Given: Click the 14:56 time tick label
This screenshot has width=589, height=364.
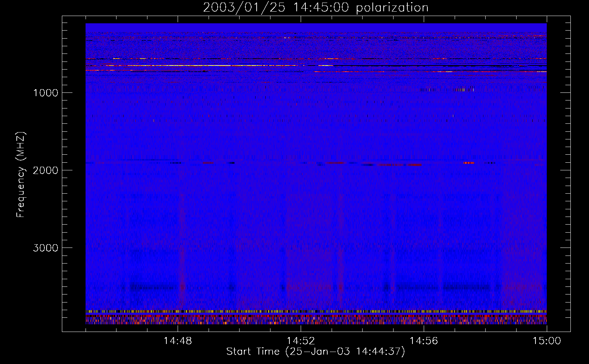Looking at the screenshot, I should click(424, 341).
